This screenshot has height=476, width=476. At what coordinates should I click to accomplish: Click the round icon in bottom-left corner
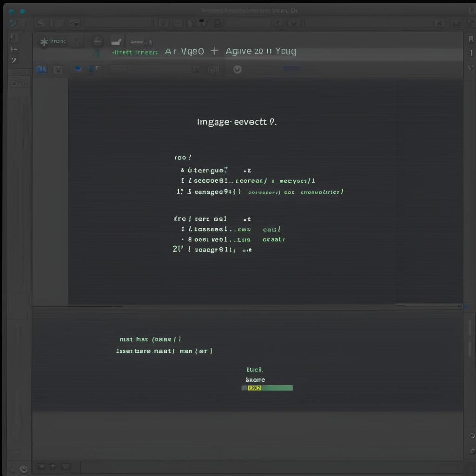click(x=23, y=469)
